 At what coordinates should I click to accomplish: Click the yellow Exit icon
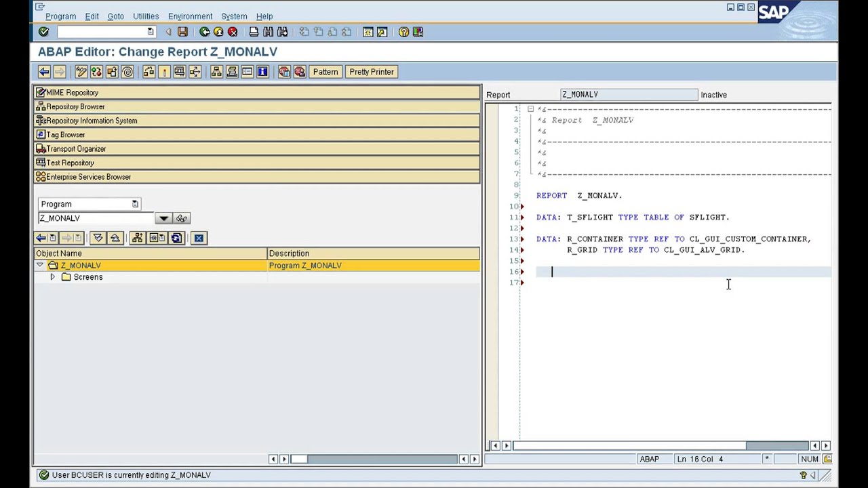coord(218,32)
